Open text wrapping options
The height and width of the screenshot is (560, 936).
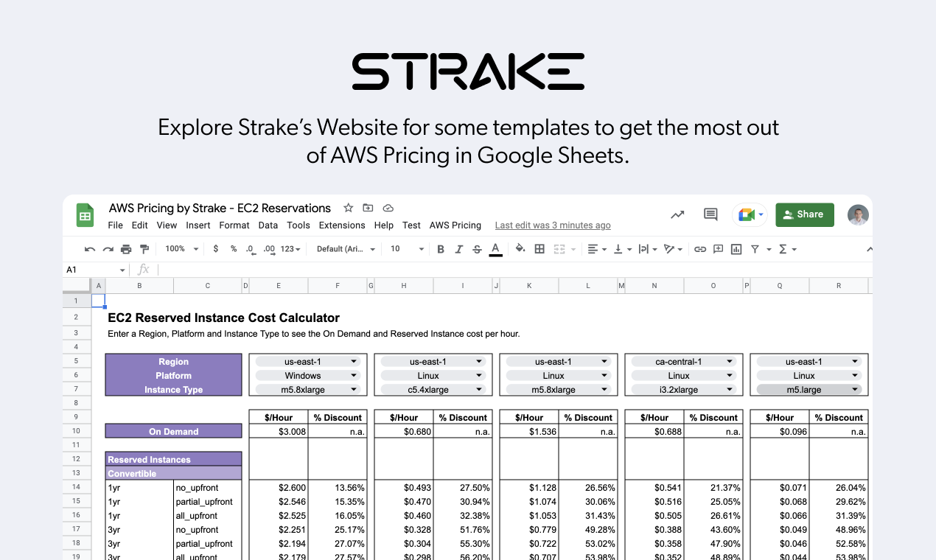[x=647, y=249]
